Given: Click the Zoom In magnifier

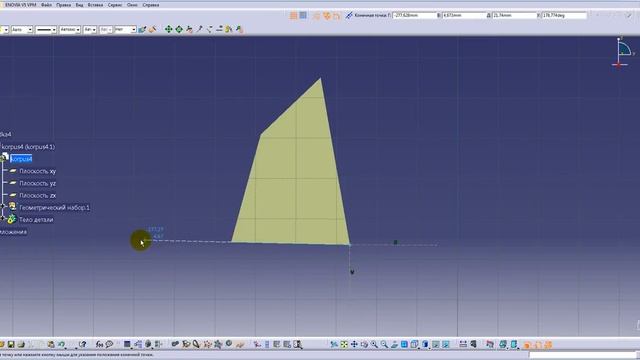Looking at the screenshot, I should click(x=374, y=344).
